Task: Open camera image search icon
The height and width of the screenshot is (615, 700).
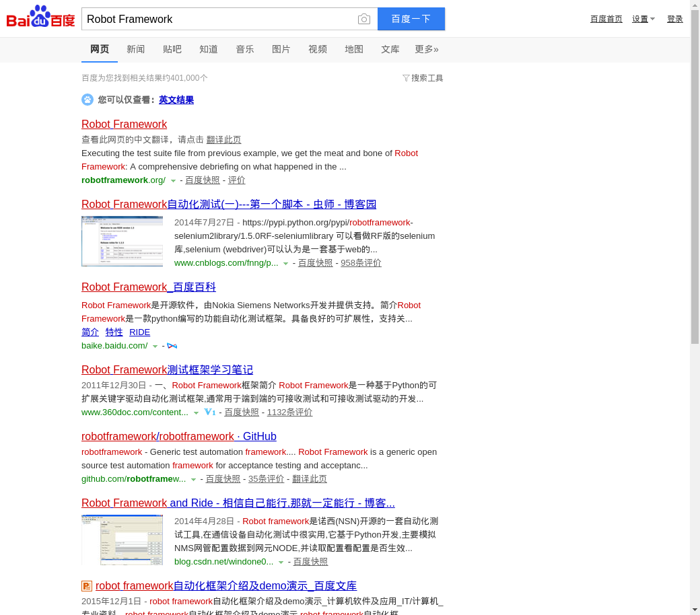Action: tap(364, 20)
